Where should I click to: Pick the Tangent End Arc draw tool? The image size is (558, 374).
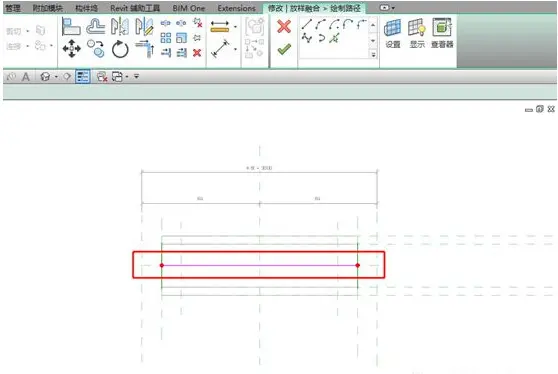click(x=348, y=24)
